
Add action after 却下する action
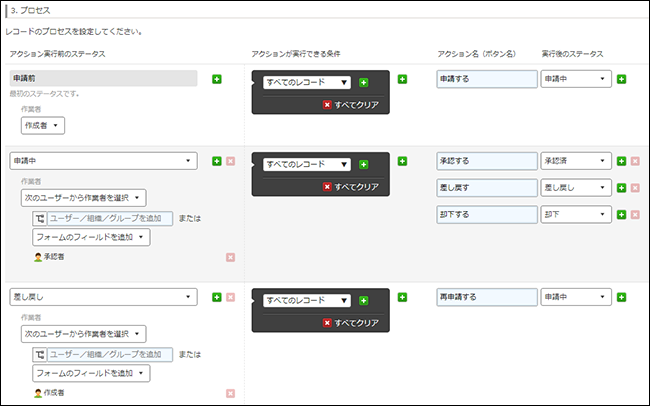click(x=621, y=214)
